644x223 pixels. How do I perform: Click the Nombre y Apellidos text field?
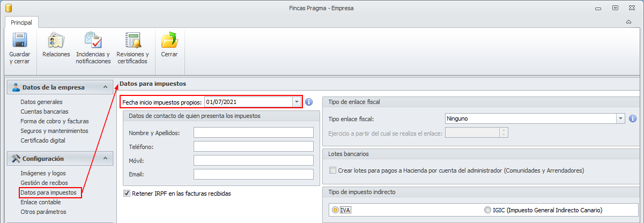[253, 133]
